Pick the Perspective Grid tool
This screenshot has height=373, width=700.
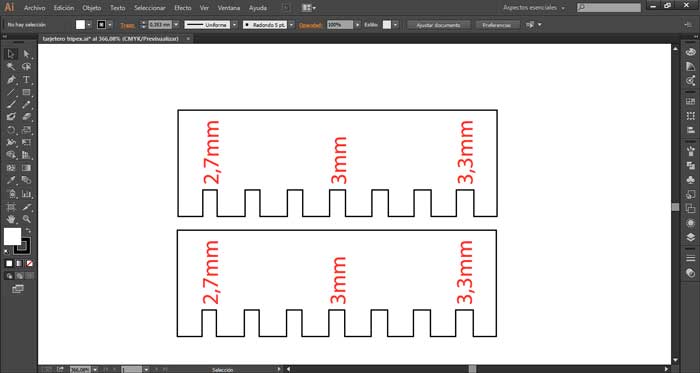coord(26,155)
